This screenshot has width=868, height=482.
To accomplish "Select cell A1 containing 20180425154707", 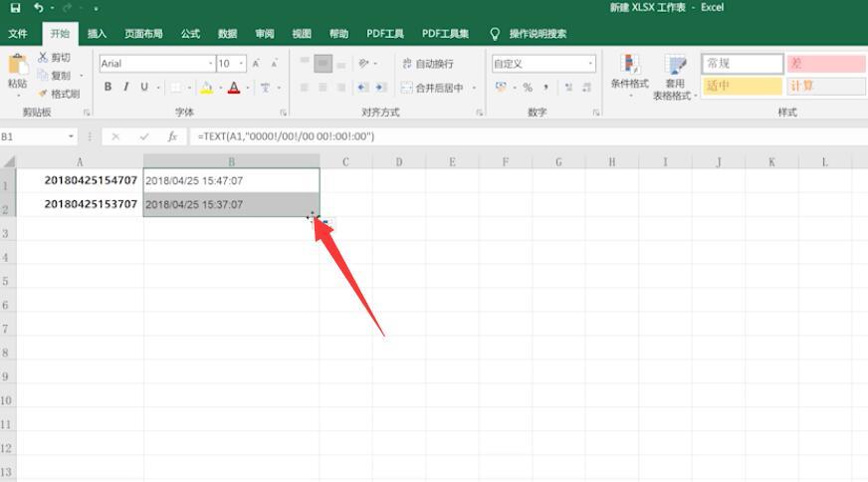I will [80, 180].
